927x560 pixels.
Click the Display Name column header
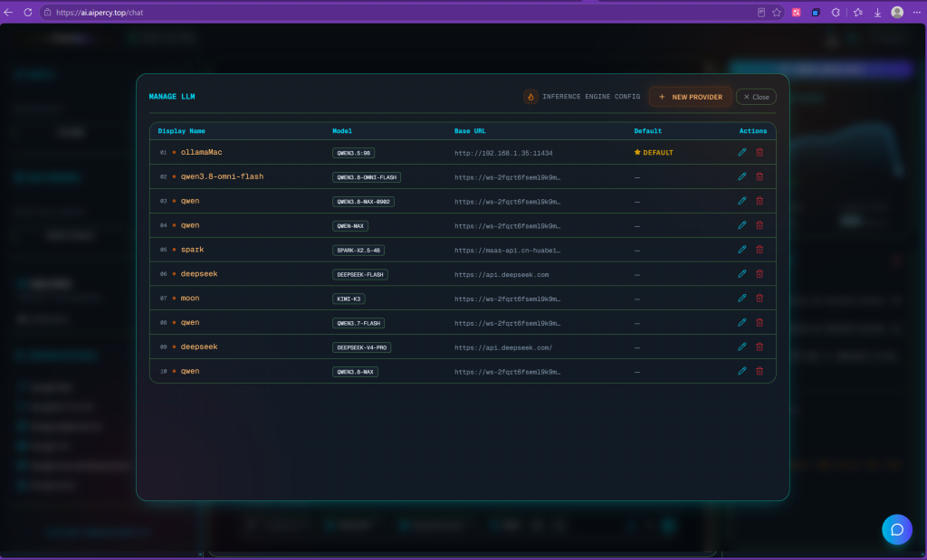point(181,131)
